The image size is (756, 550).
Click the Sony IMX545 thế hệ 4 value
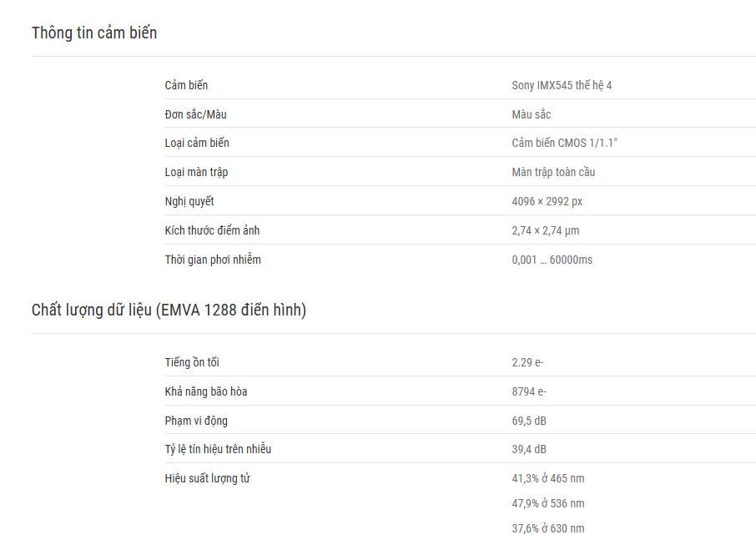point(562,85)
